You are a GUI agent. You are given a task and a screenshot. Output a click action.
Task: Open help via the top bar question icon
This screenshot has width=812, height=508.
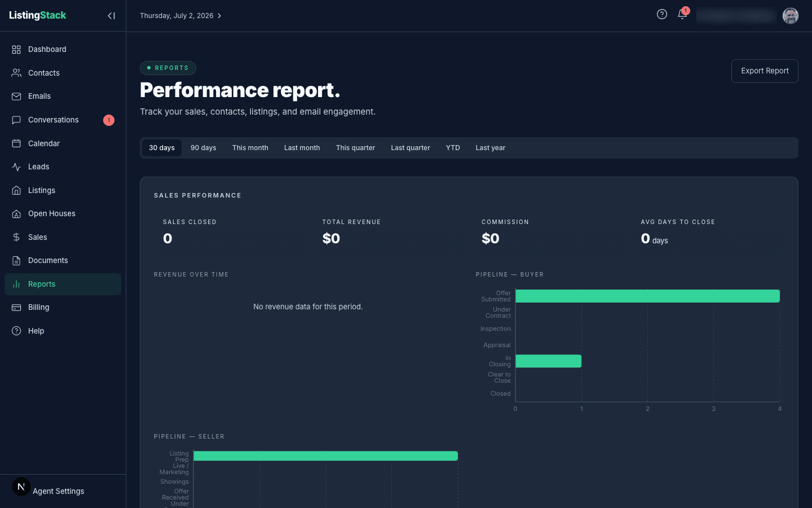tap(662, 14)
